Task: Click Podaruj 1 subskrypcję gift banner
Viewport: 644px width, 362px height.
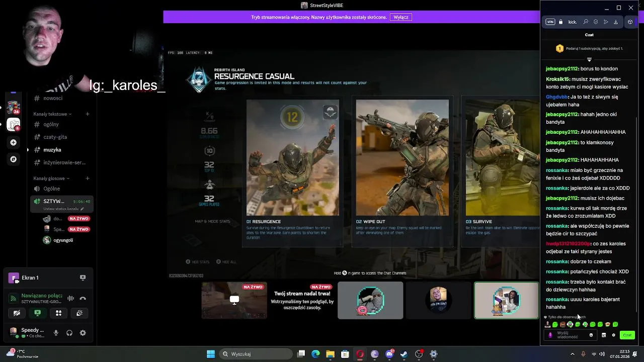Action: [x=589, y=48]
